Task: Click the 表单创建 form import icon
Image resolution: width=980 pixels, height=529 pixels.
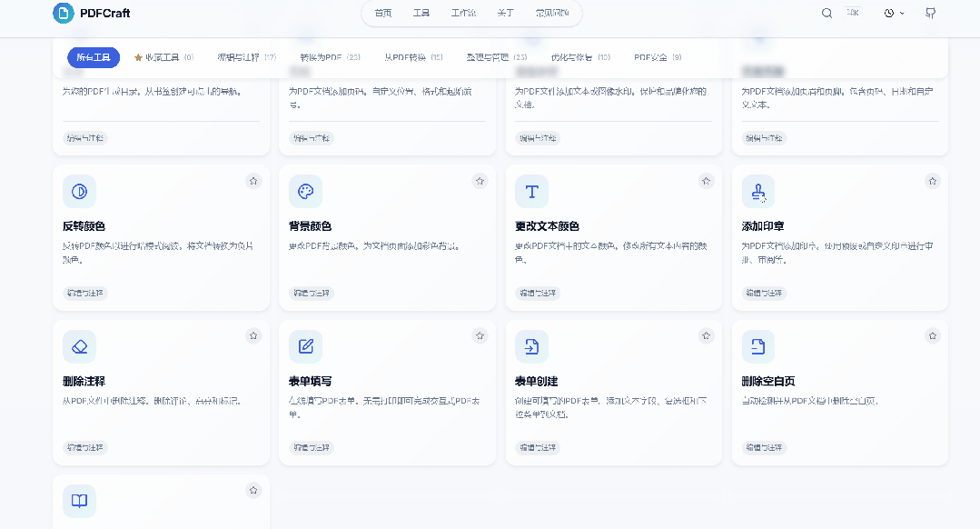Action: pyautogui.click(x=532, y=346)
